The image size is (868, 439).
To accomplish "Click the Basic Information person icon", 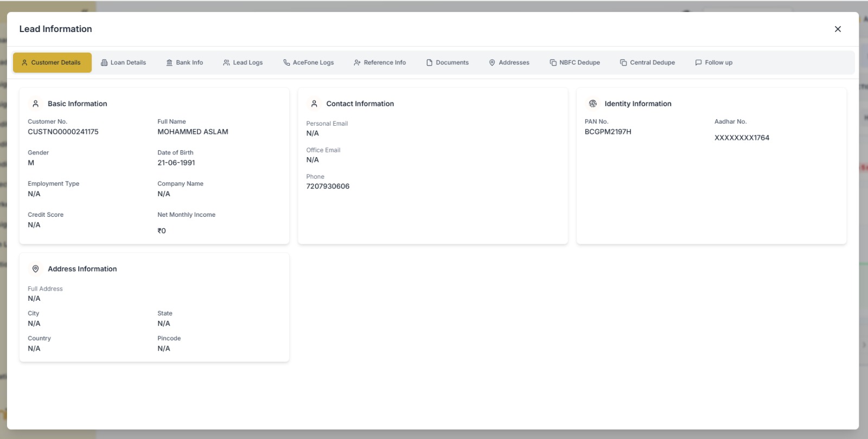I will (x=36, y=104).
